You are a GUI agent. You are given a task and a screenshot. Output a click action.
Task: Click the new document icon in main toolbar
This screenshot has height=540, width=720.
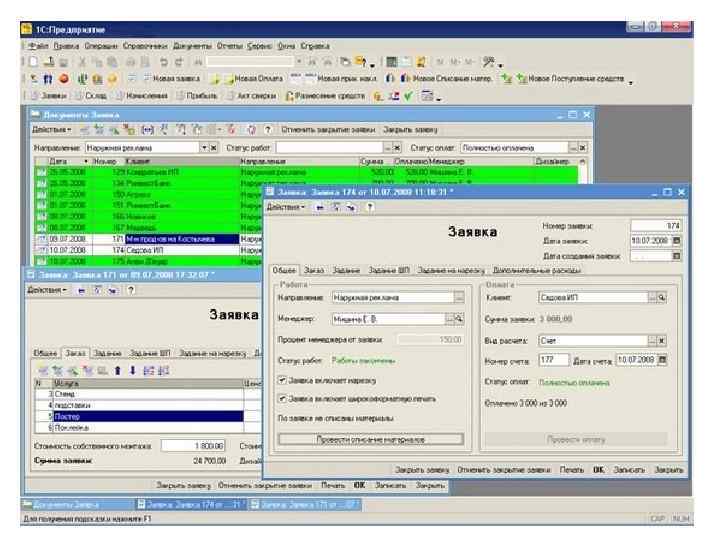[34, 62]
